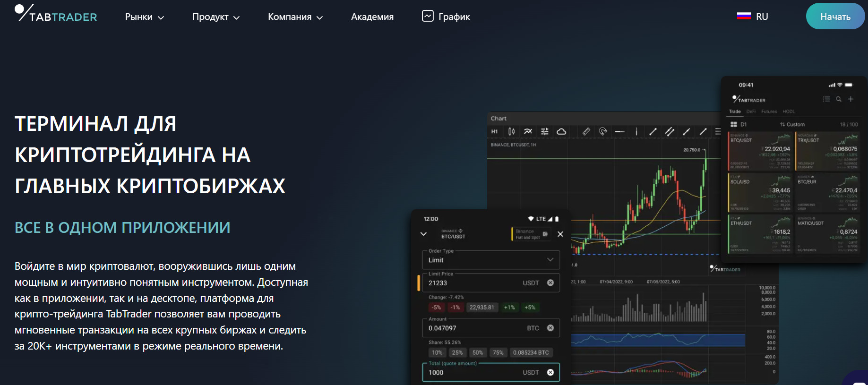Viewport: 868px width, 385px height.
Task: Click the Russian flag icon
Action: tap(744, 16)
